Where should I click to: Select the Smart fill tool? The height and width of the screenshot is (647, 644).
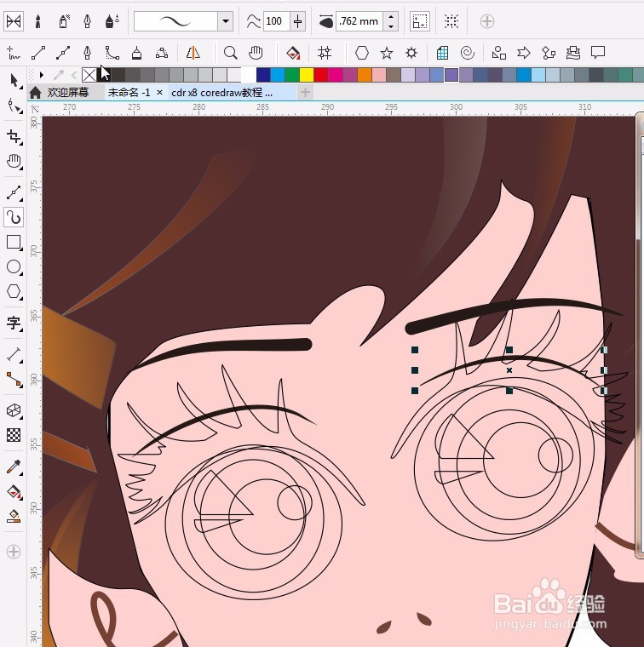293,53
